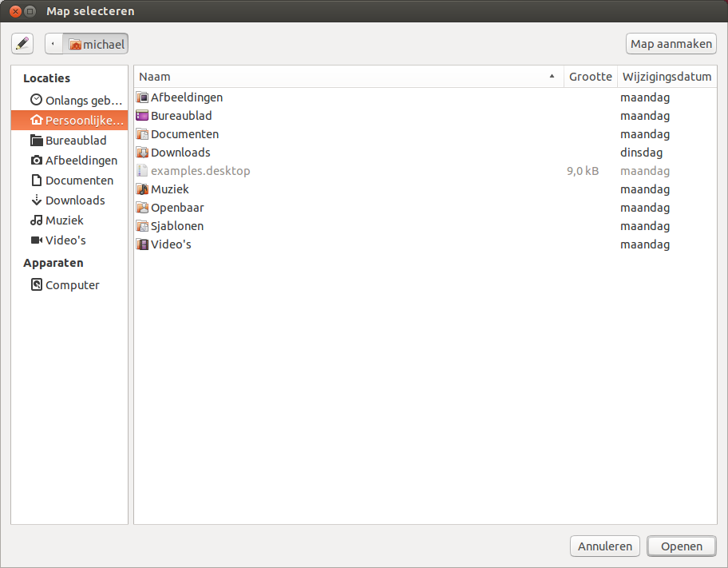Select the michael path bar button
The height and width of the screenshot is (568, 728).
(x=97, y=44)
